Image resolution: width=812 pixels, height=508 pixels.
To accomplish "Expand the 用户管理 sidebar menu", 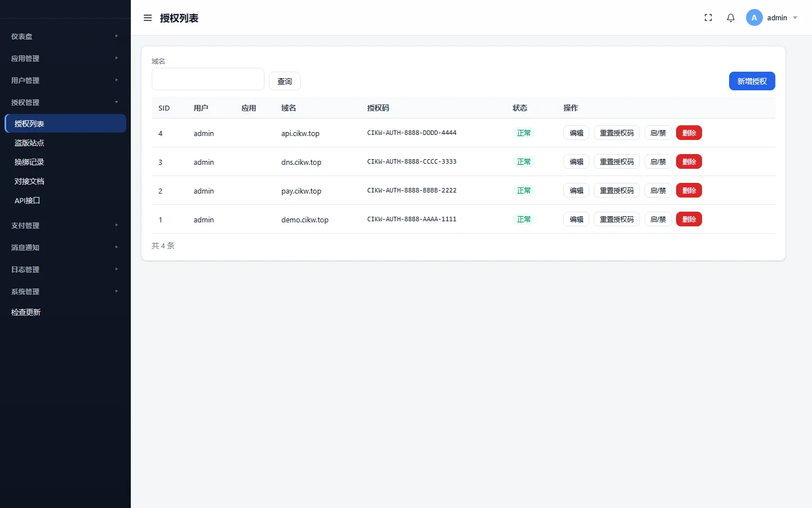I will (65, 80).
